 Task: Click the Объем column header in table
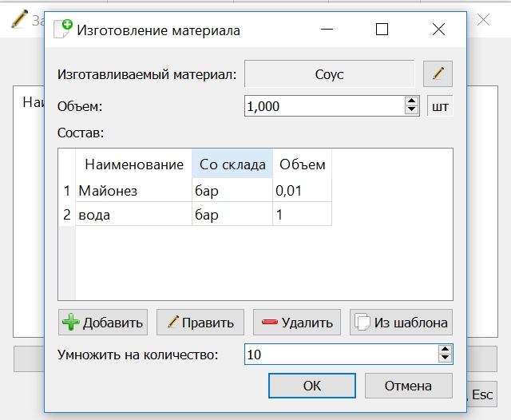click(x=302, y=164)
